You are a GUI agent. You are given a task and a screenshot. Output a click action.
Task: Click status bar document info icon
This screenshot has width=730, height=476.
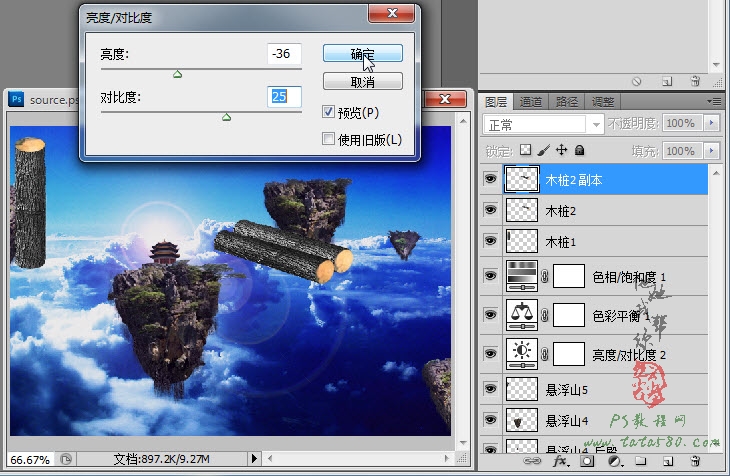66,459
